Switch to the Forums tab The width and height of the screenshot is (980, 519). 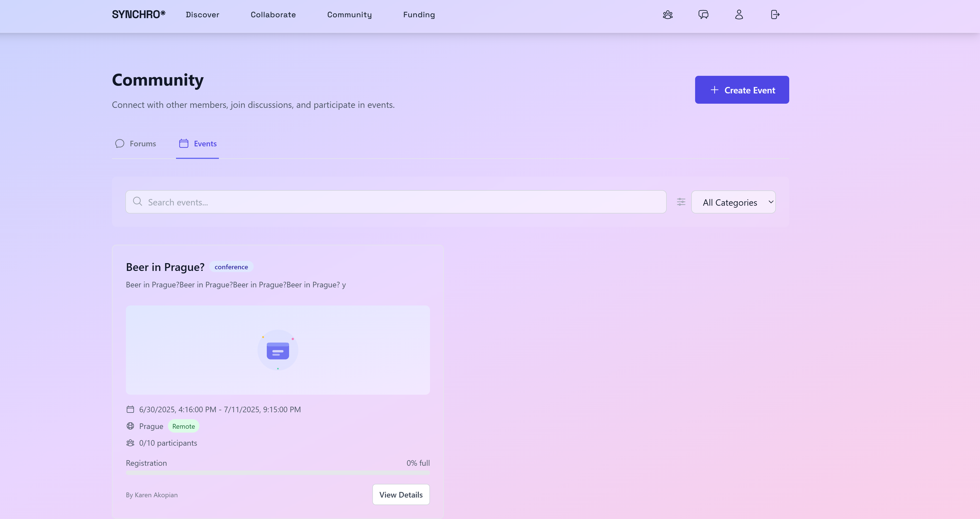click(136, 144)
